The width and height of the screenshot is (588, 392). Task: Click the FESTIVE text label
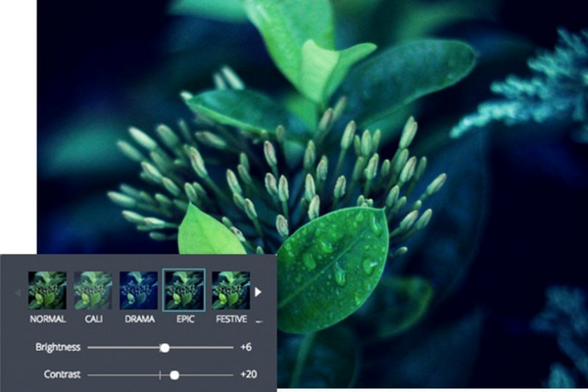pyautogui.click(x=230, y=319)
